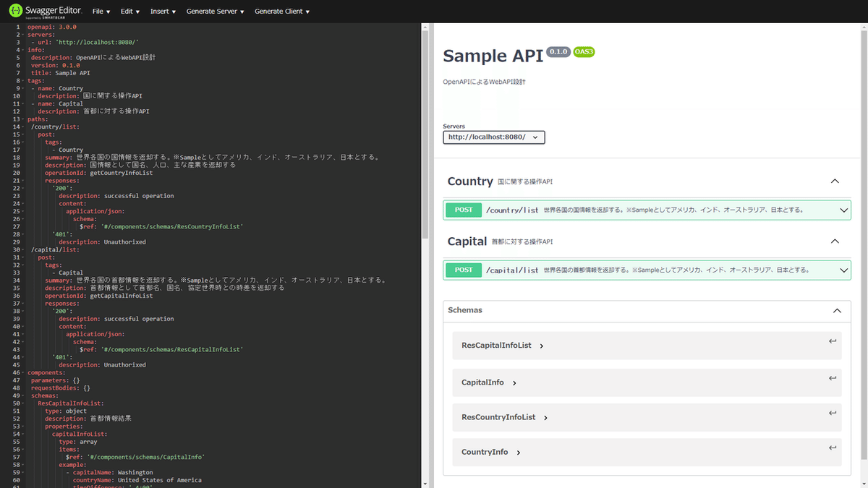Image resolution: width=868 pixels, height=488 pixels.
Task: Click the url 'http://localhost:8080/' on line 3
Action: (x=97, y=42)
